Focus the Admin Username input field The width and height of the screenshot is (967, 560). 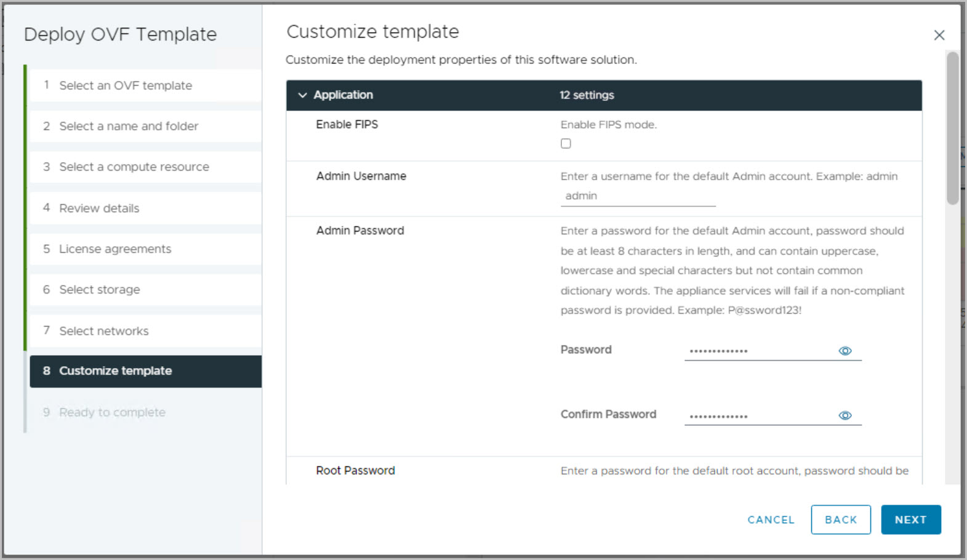[x=638, y=196]
